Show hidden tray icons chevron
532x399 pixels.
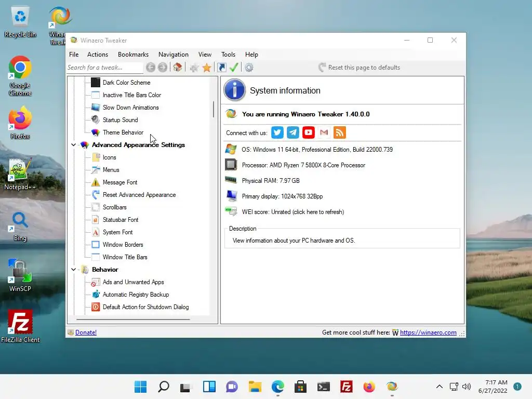pyautogui.click(x=440, y=387)
